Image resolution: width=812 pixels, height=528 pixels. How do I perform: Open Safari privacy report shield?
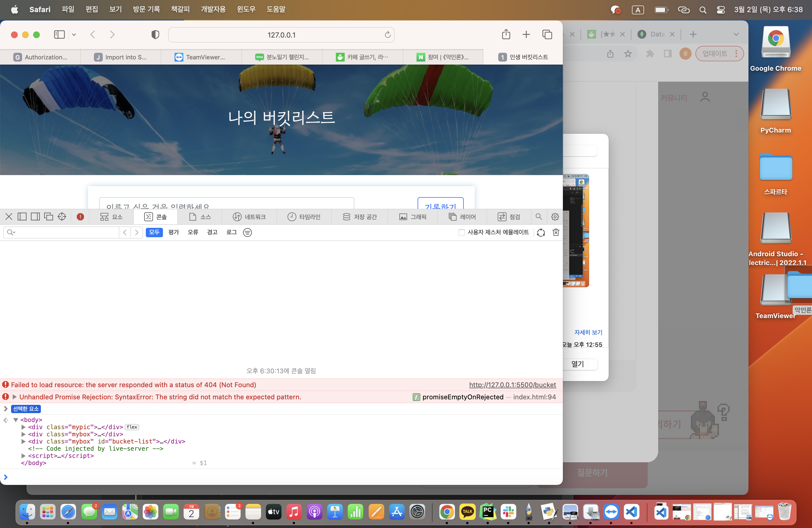(155, 35)
